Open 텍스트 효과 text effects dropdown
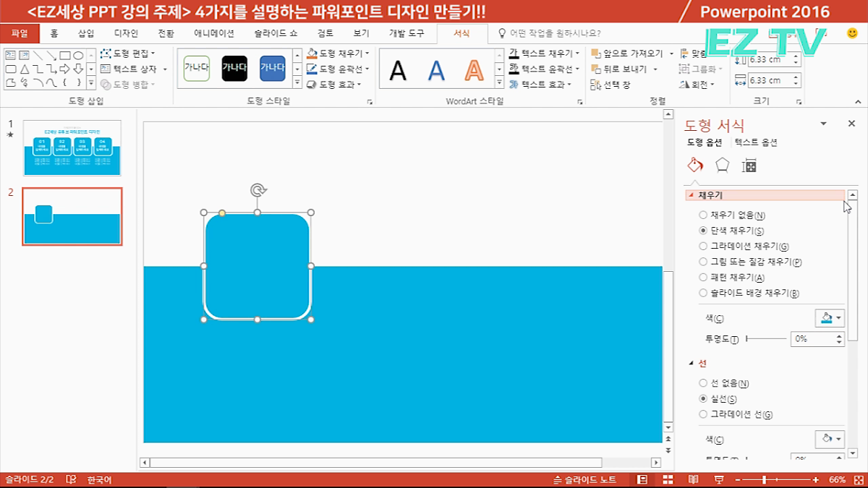Viewport: 868px width, 488px height. click(540, 85)
